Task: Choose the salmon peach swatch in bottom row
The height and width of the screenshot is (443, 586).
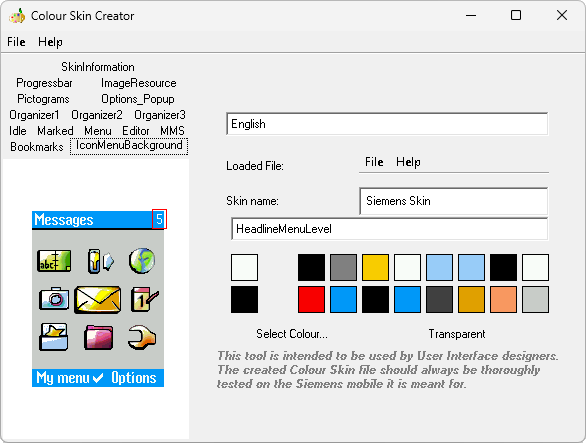Action: [x=503, y=299]
